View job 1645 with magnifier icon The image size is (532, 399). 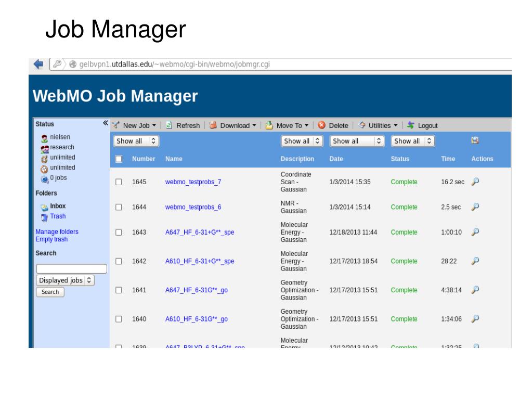tap(475, 182)
